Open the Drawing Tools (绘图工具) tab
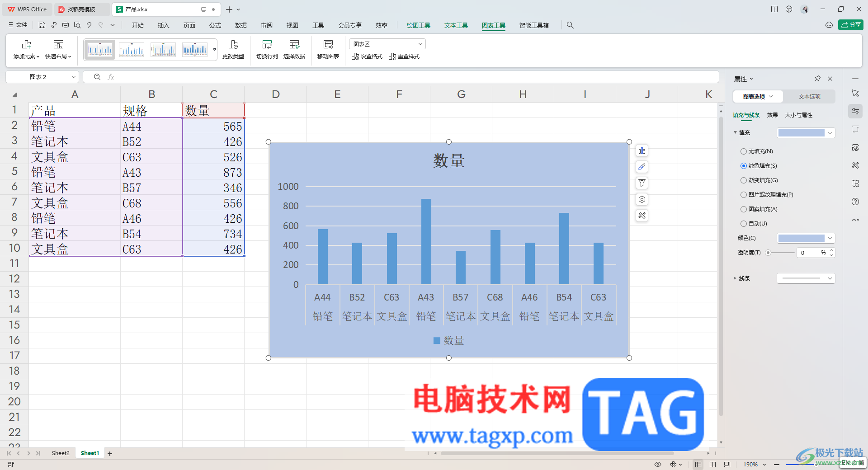 click(x=418, y=25)
